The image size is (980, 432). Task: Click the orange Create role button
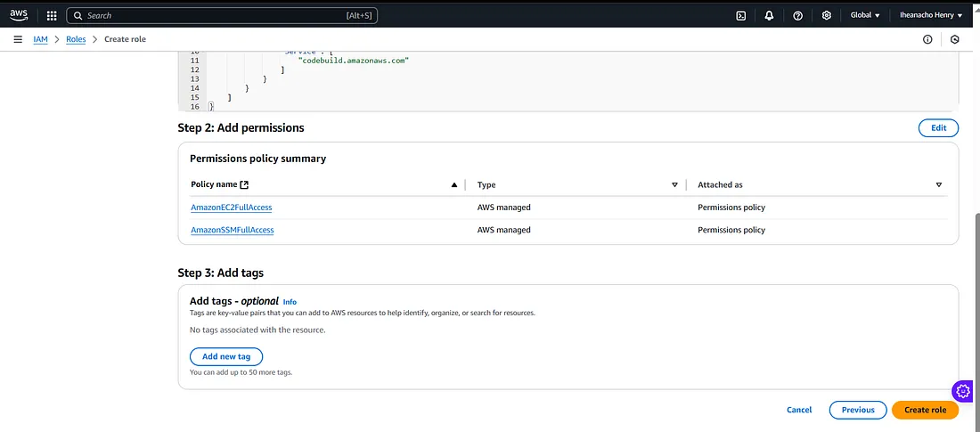[926, 410]
